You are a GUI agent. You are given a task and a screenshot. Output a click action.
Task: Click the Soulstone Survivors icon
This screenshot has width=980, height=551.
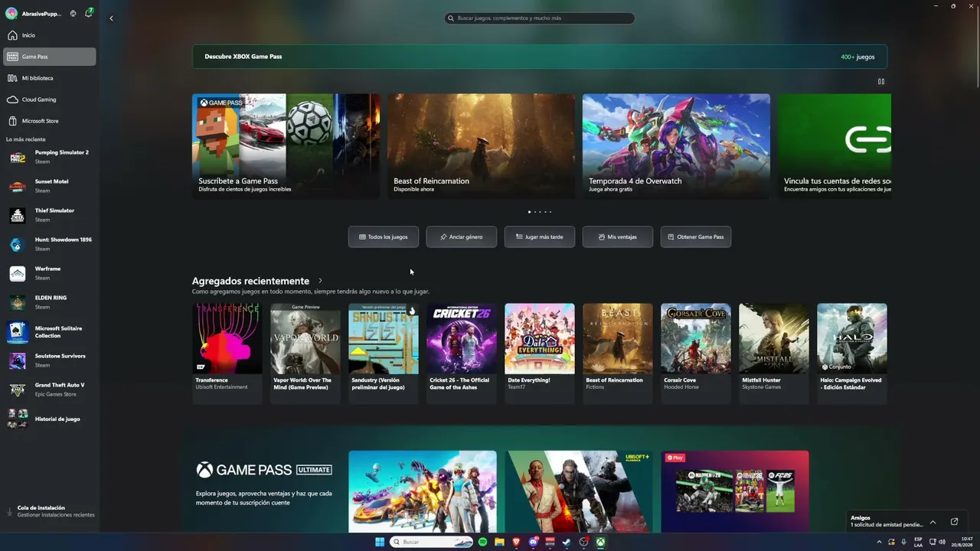click(x=18, y=360)
